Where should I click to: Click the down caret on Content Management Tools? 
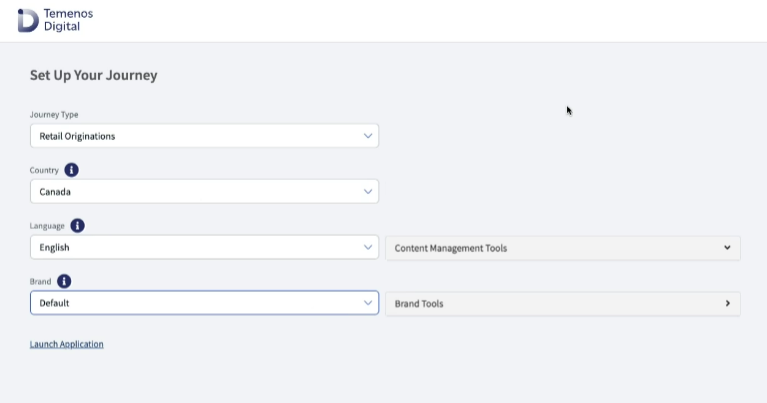727,248
